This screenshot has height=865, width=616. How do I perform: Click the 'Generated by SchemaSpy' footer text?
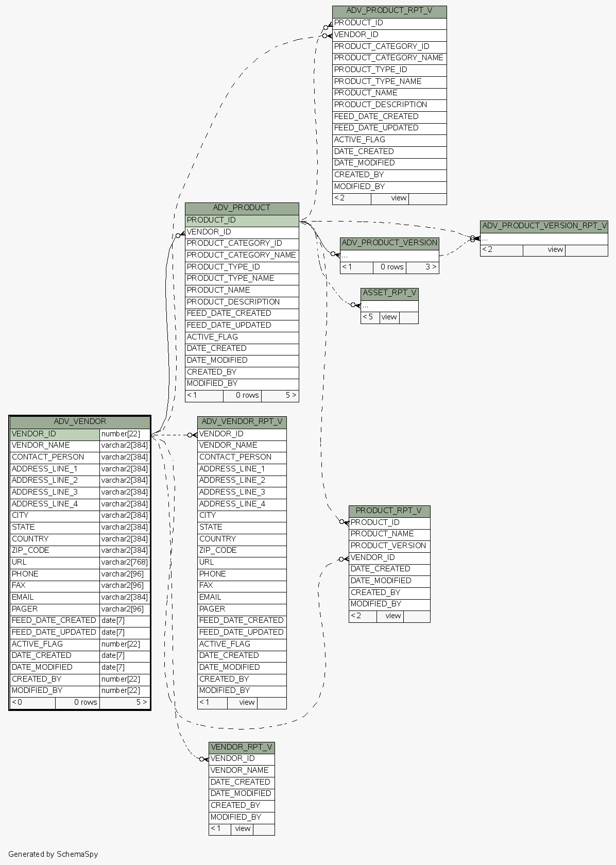point(53,854)
